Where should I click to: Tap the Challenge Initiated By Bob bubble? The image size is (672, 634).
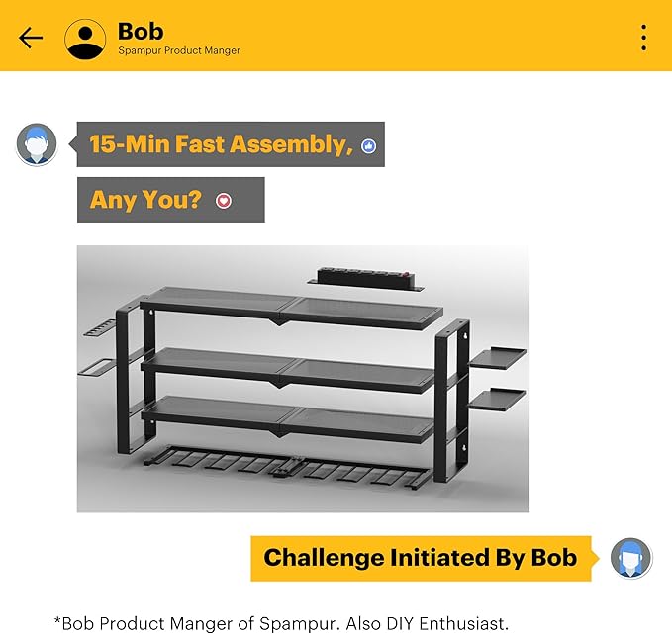coord(421,558)
